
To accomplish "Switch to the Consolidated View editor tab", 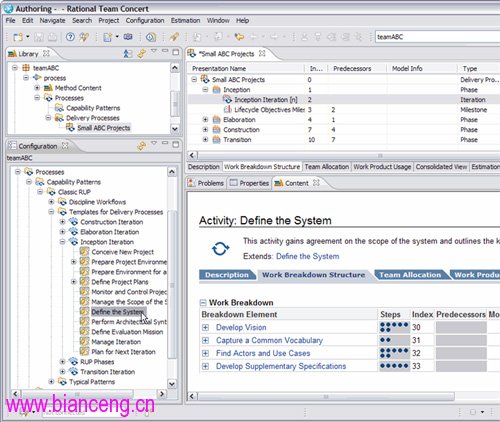I will pyautogui.click(x=441, y=167).
